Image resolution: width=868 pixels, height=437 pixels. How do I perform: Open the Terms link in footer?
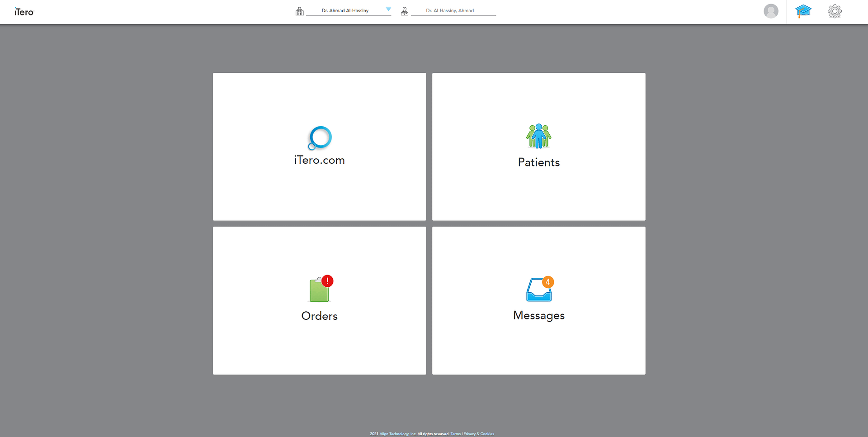click(455, 434)
